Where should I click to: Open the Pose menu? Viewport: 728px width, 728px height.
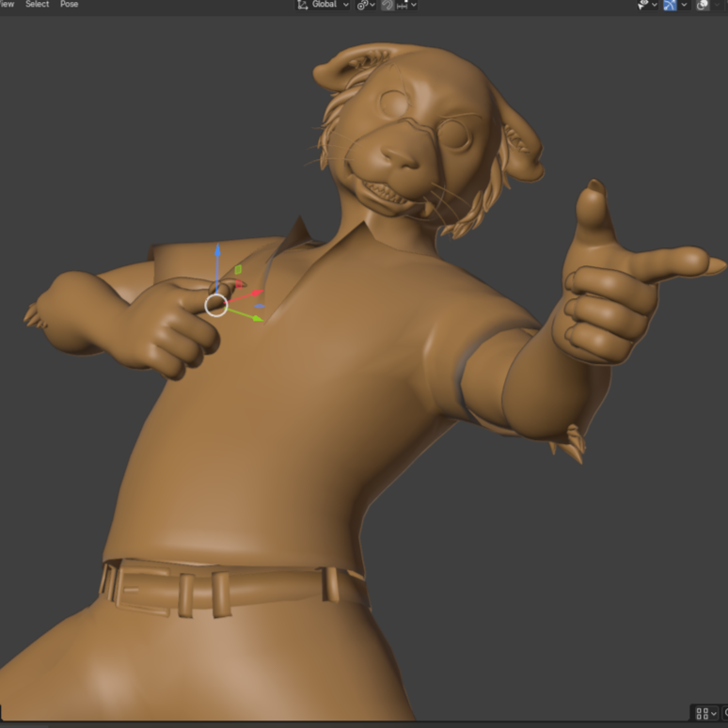70,4
